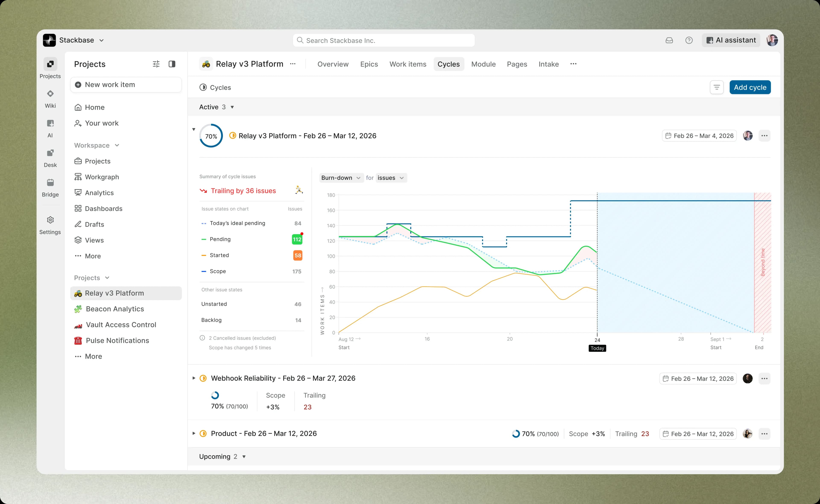
Task: Open options for Webhook Reliability cycle
Action: coord(764,379)
